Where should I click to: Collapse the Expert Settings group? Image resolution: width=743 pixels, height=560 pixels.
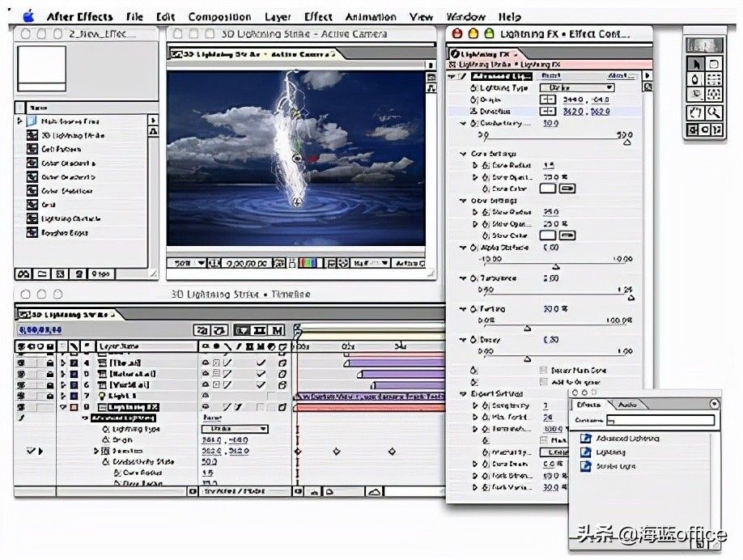tap(464, 394)
